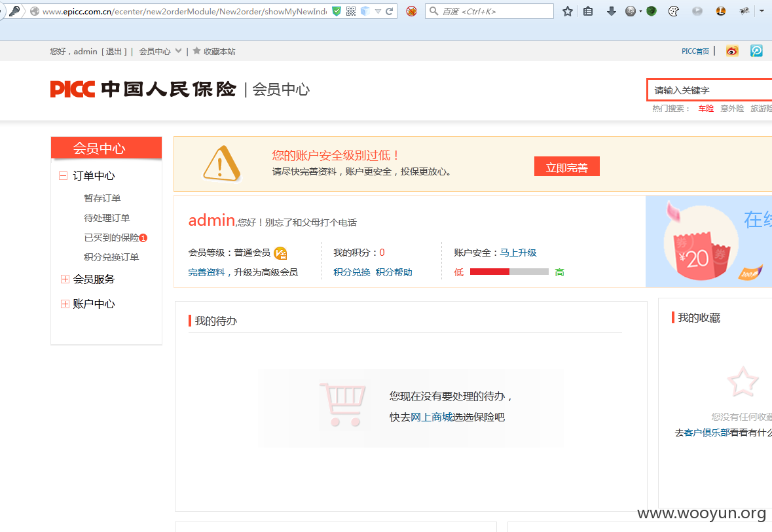Click the 退出 logout link
Image resolution: width=772 pixels, height=532 pixels.
(x=114, y=51)
